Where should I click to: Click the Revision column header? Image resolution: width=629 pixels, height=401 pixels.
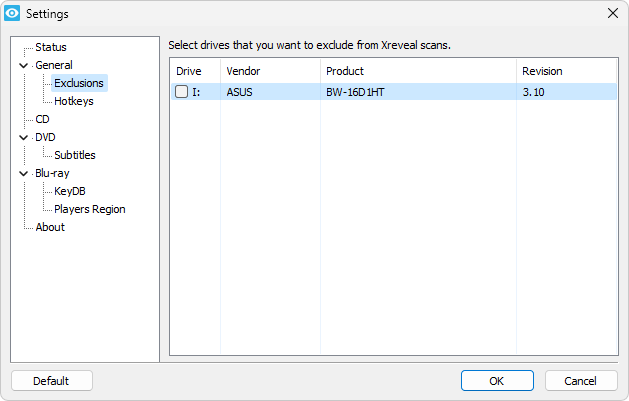coord(566,71)
